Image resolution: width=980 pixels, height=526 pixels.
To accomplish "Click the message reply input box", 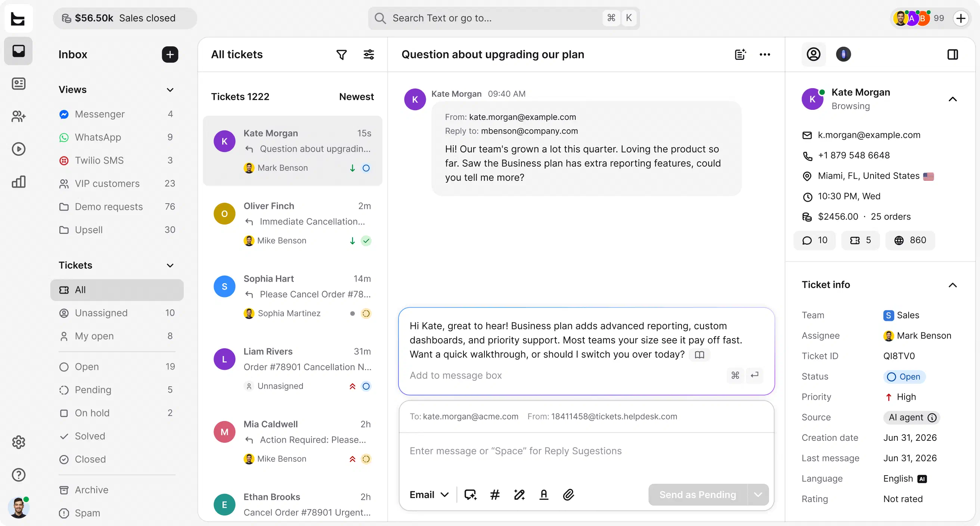I will (586, 451).
